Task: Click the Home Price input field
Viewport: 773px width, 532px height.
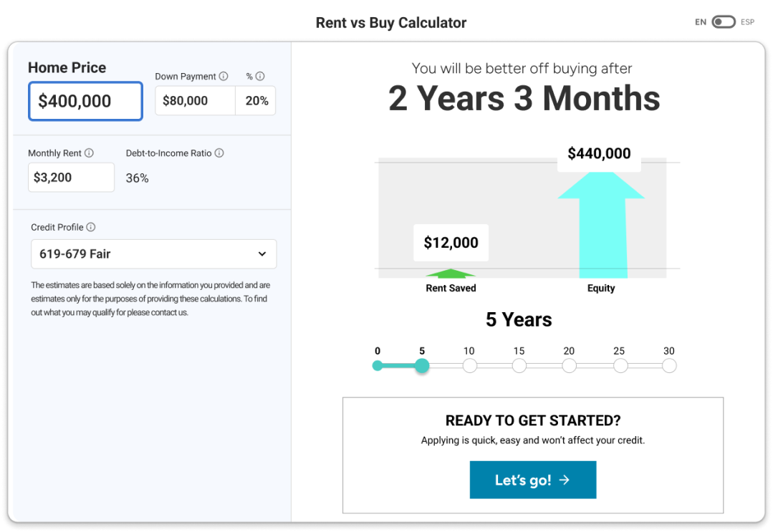Action: [x=85, y=101]
